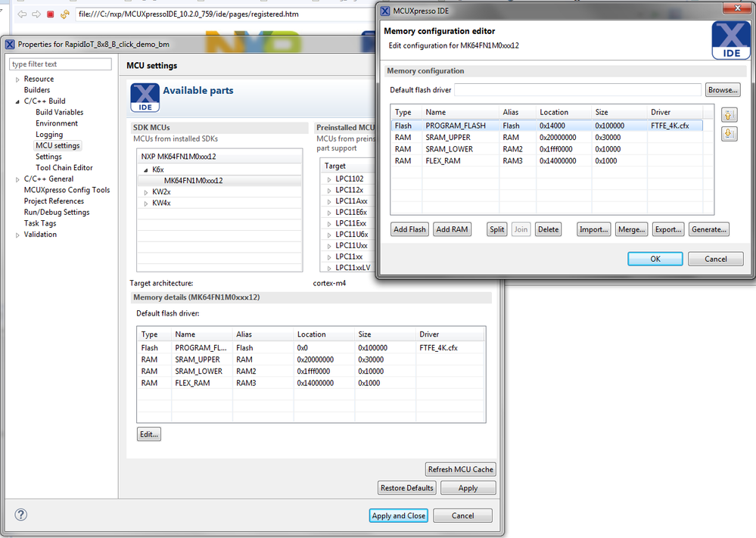Click the Refresh MCU Cache button
Screen dimensions: 756x538
point(460,470)
